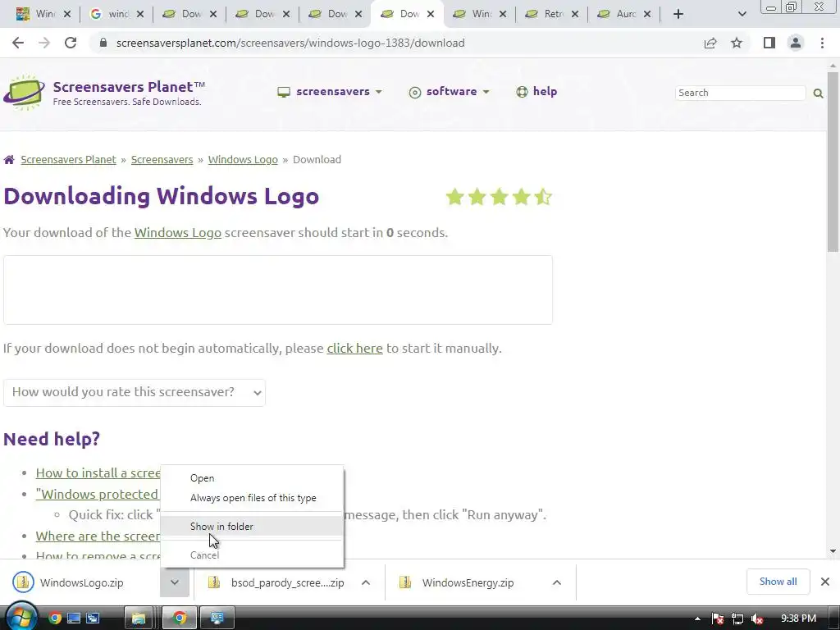Expand the screensavers navigation menu

330,92
